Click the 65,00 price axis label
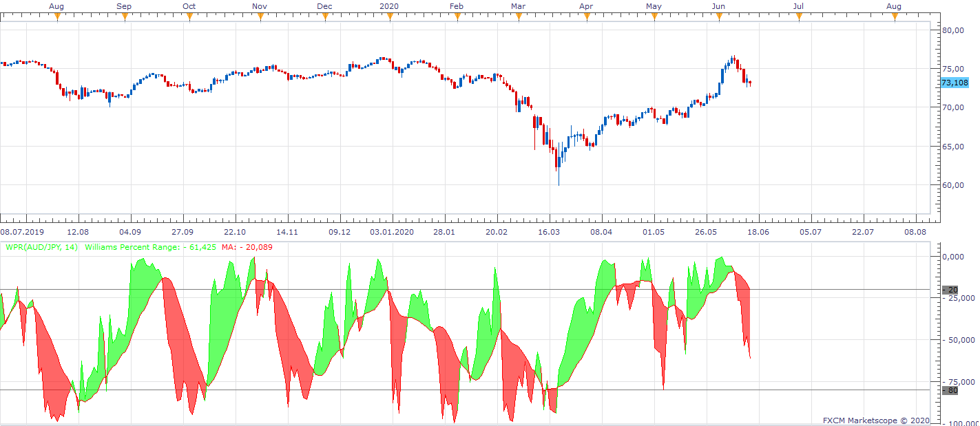This screenshot has height=426, width=980. (x=954, y=147)
